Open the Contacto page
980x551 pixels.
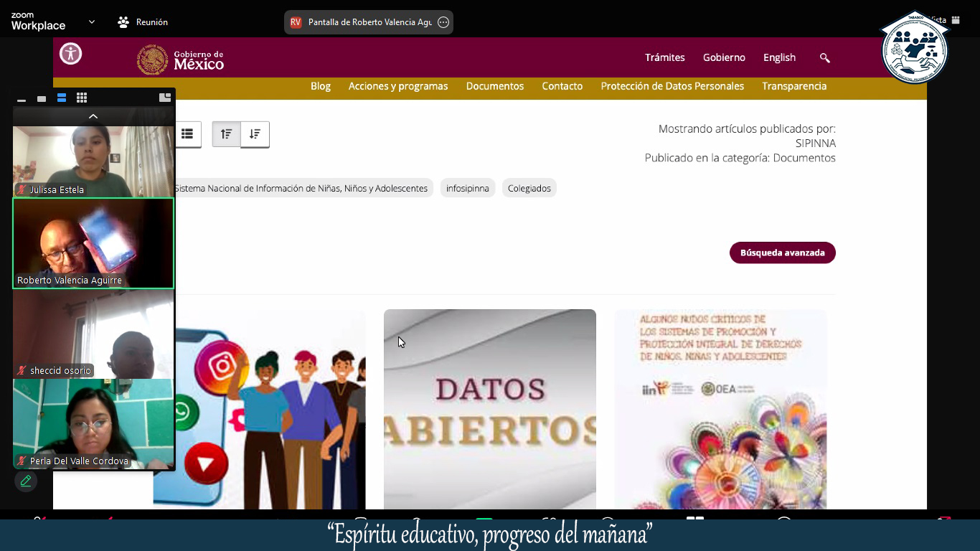(x=562, y=86)
